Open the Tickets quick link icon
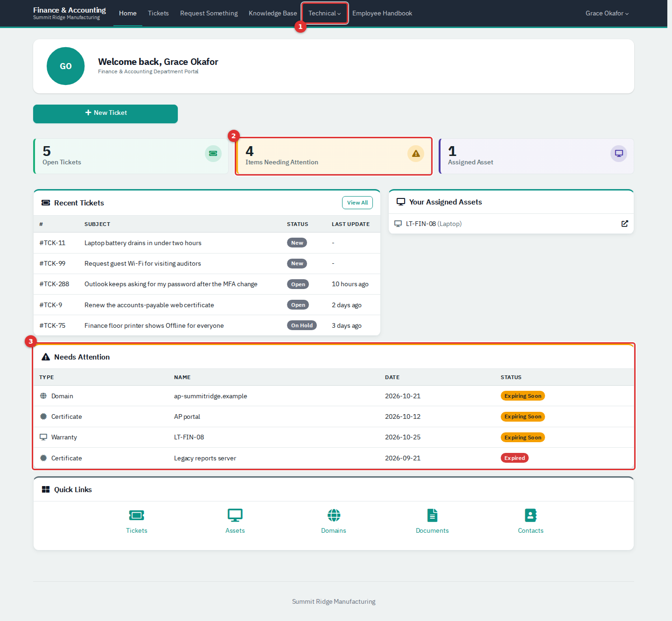 pos(137,515)
